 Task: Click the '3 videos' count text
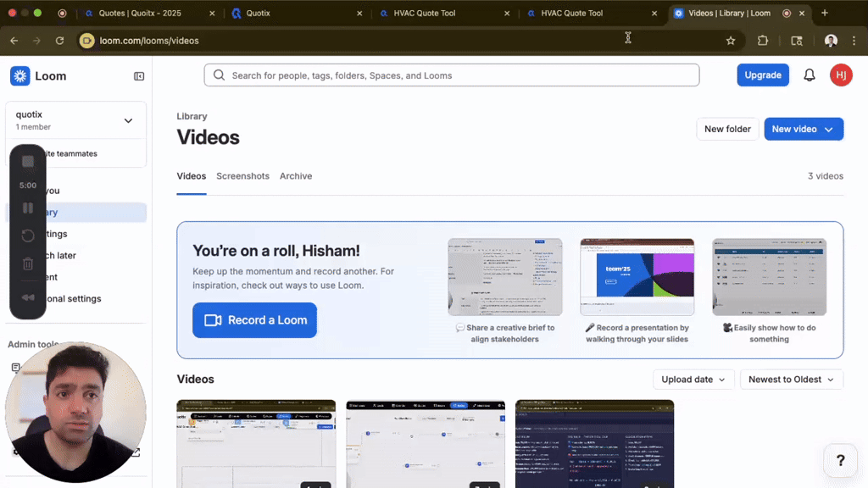point(825,176)
